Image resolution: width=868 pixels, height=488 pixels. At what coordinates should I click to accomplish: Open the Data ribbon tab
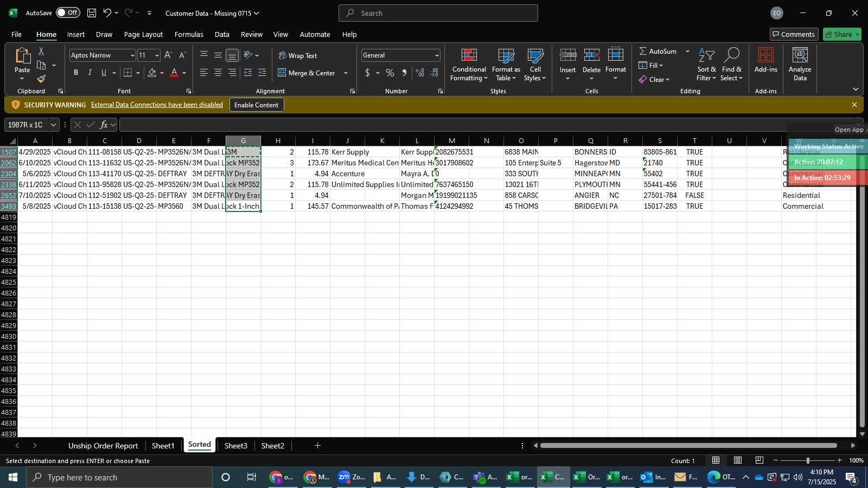[222, 34]
